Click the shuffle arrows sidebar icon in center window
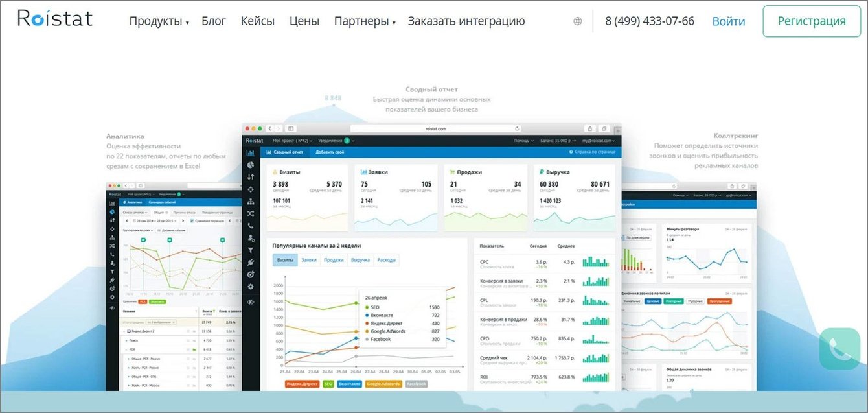Screen dimensions: 868x413 coord(251,213)
